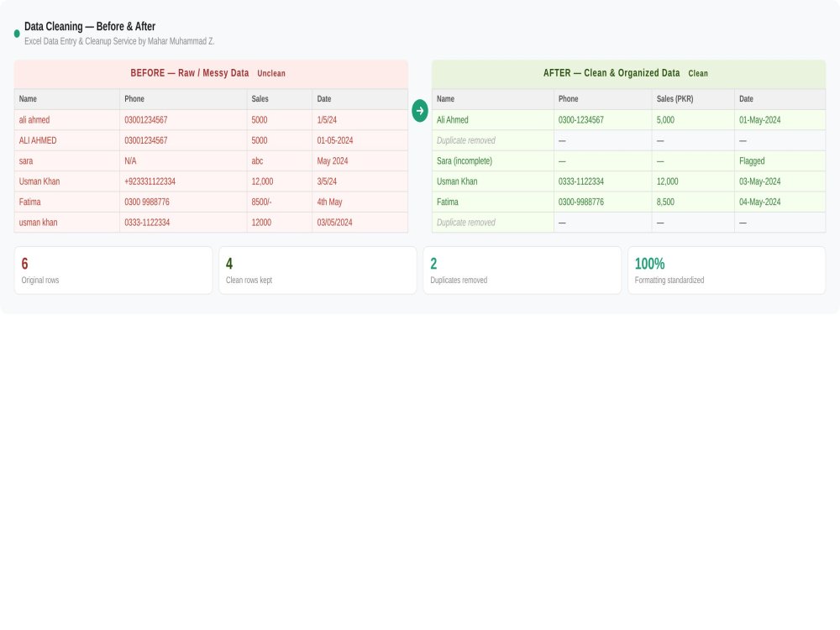Click the '0300-9988776' phone cell
This screenshot has height=630, width=840.
pyautogui.click(x=602, y=202)
